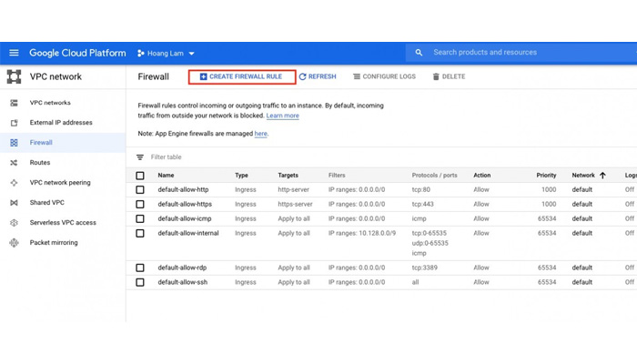
Task: Click the circular refresh arrow icon
Action: coord(302,76)
